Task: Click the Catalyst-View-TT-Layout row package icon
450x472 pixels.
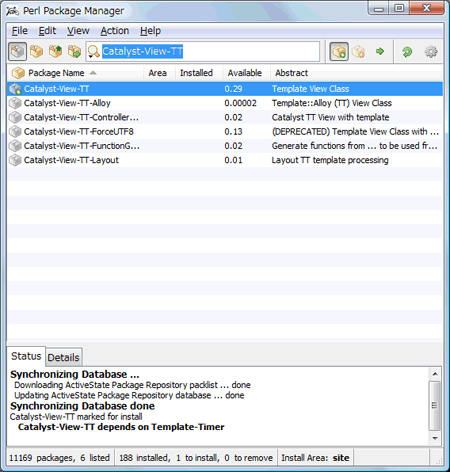Action: (15, 160)
